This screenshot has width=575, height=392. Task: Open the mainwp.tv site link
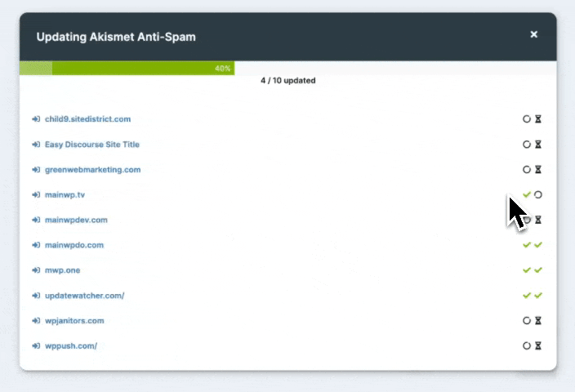[x=65, y=194]
